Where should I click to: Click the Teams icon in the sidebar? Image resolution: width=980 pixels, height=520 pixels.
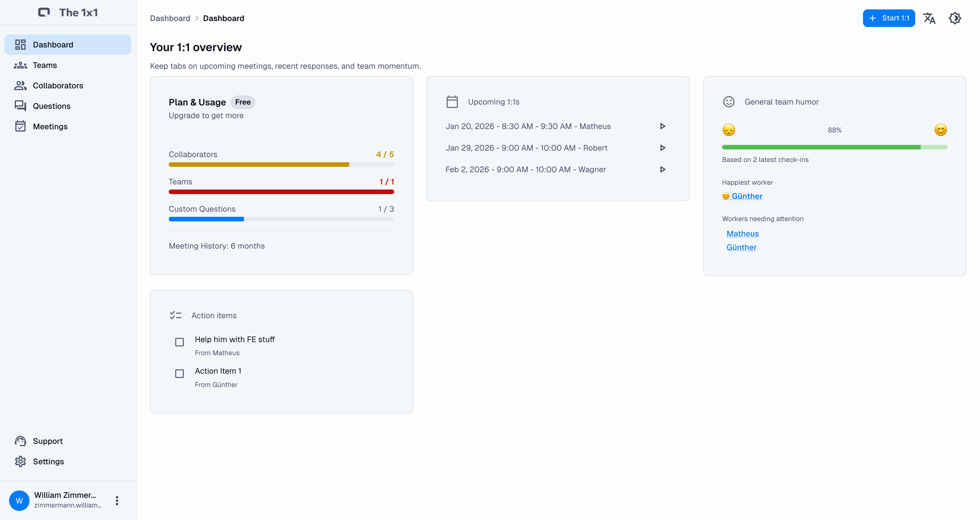click(x=20, y=65)
